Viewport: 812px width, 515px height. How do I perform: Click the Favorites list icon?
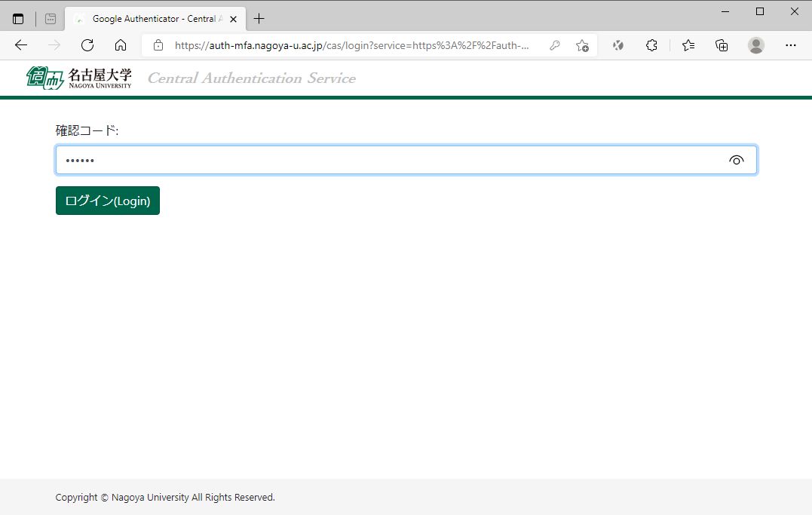coord(688,45)
